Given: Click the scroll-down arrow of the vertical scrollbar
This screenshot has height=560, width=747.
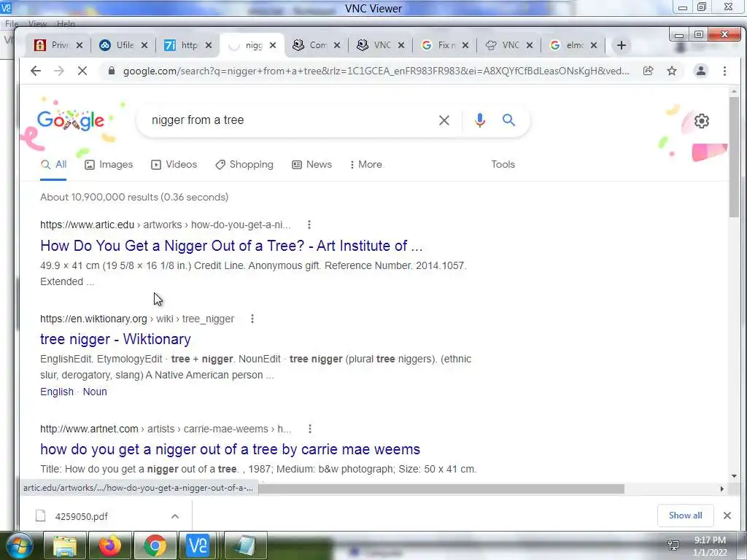Looking at the screenshot, I should [734, 475].
